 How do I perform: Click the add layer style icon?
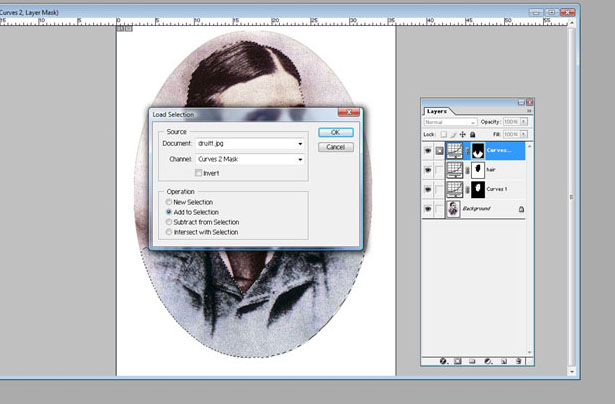point(444,360)
